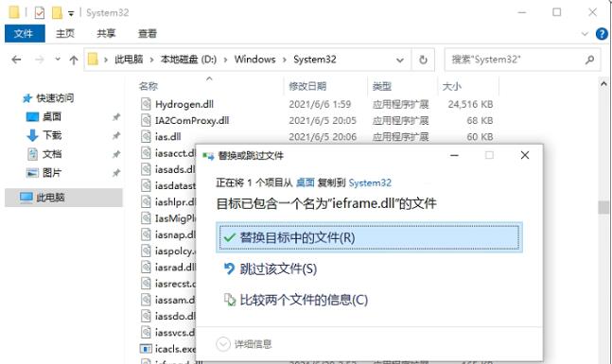
Task: Click the 2021/6/5 20:05 date cell
Action: [323, 121]
